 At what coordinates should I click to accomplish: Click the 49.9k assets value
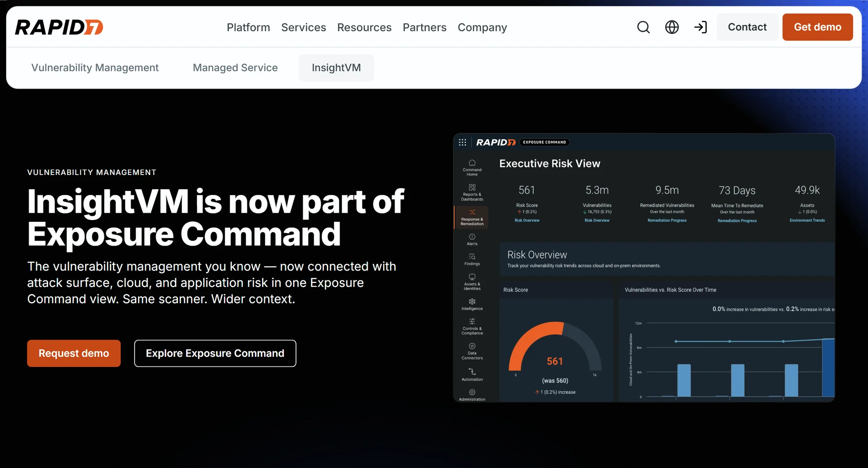click(807, 190)
